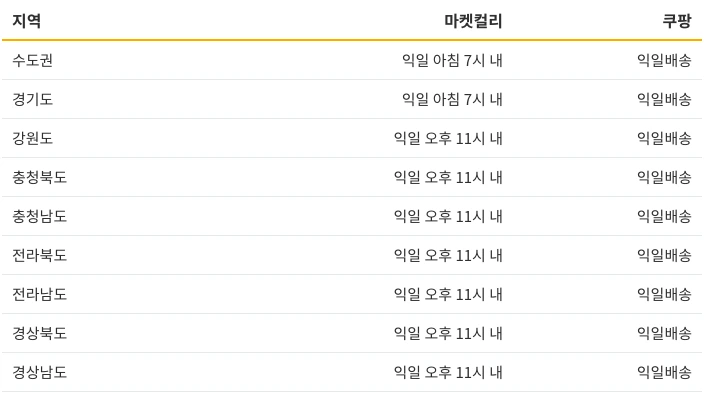
Task: Click 충청남도 row's 쿠팡 익일배송 cell
Action: (x=664, y=217)
